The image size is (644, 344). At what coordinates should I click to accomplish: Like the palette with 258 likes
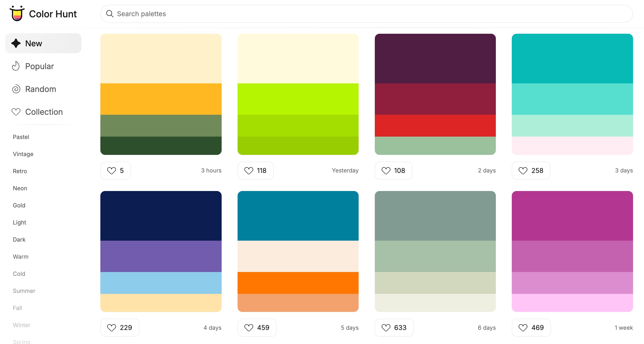point(531,170)
